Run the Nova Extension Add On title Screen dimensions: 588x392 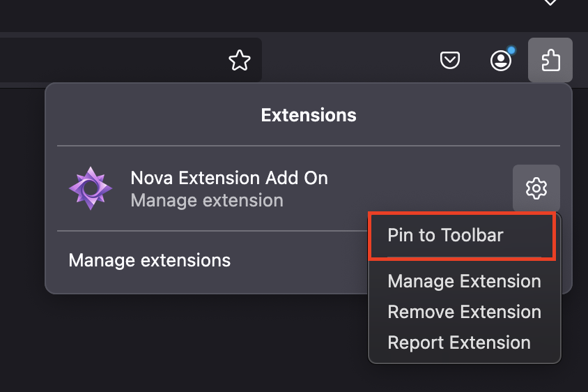pos(229,178)
